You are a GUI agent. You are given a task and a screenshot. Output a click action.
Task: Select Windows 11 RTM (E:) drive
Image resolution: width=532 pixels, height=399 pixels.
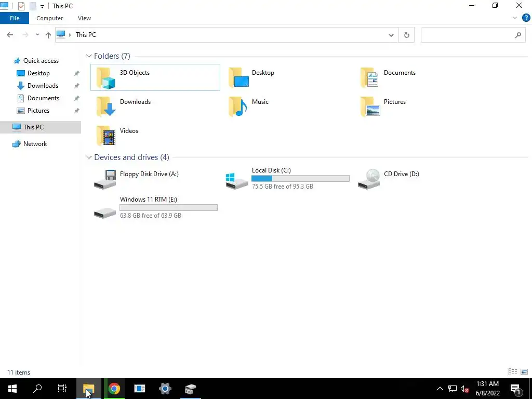155,207
